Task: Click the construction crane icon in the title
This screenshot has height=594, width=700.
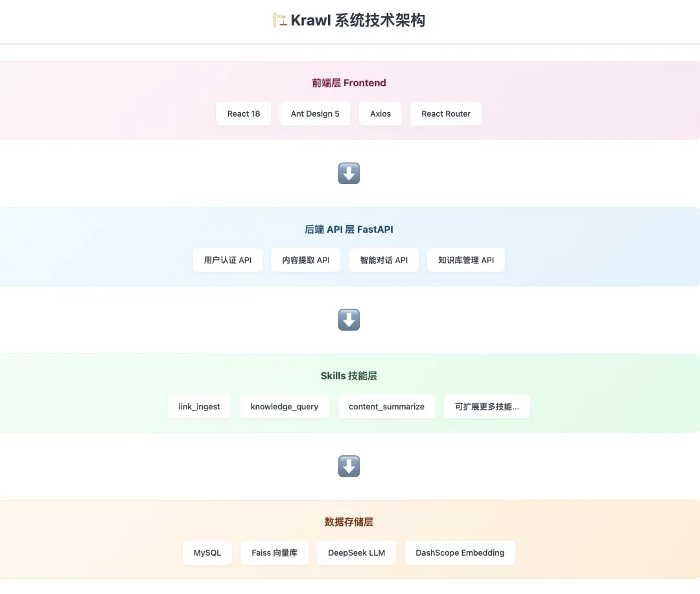Action: coord(279,20)
